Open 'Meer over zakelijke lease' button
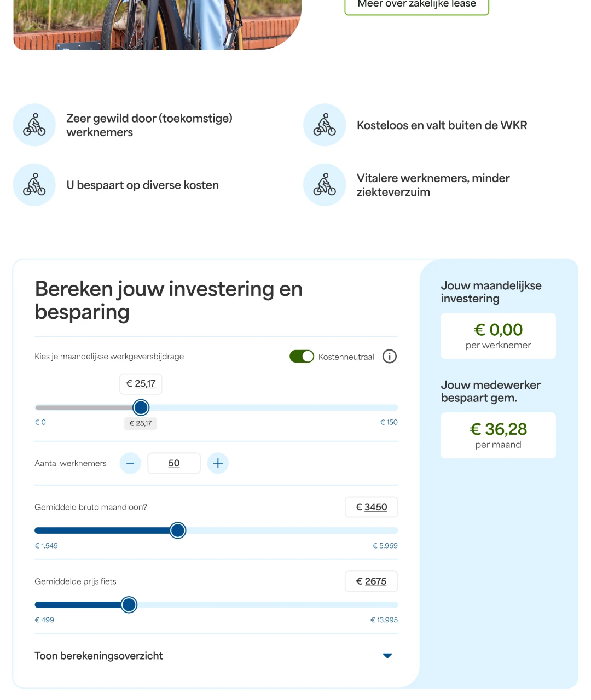Screen dimensions: 591x700 tap(416, 4)
